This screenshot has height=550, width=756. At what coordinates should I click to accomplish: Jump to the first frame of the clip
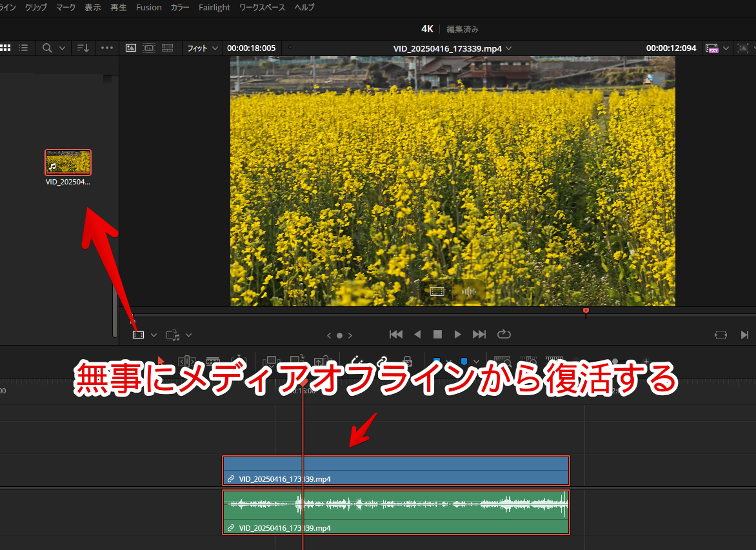pyautogui.click(x=396, y=334)
